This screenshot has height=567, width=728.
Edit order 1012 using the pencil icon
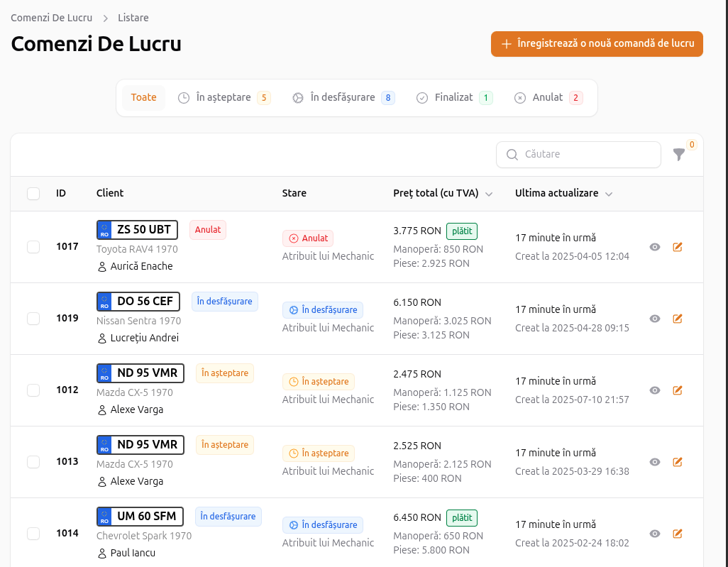tap(677, 390)
